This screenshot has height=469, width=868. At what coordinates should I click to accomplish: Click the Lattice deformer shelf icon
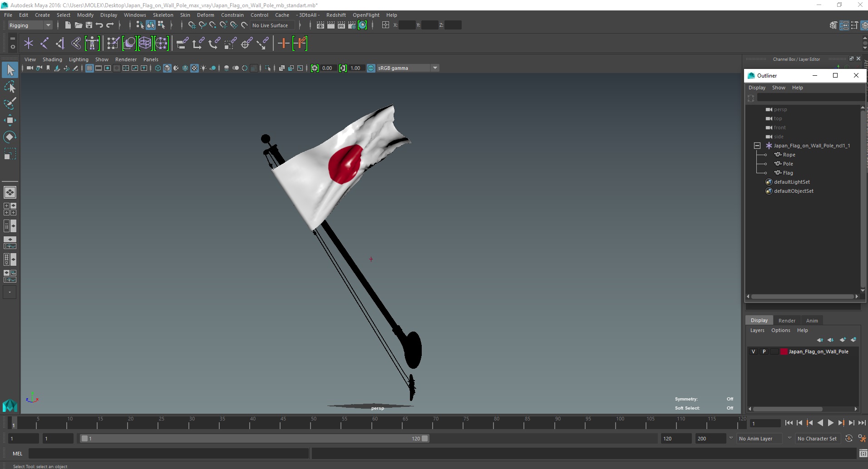145,44
